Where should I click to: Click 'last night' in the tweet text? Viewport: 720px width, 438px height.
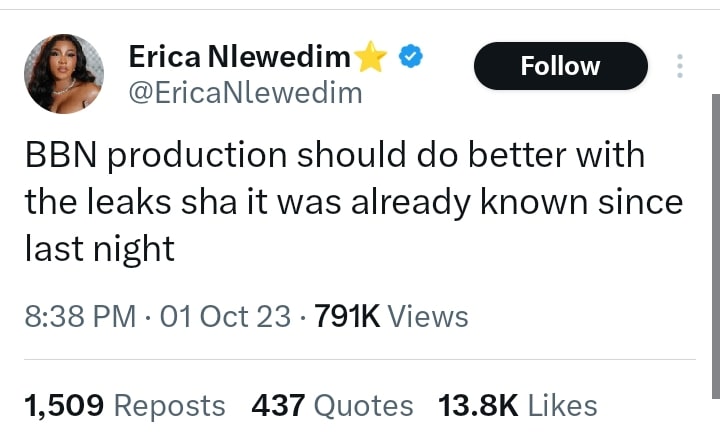(x=99, y=248)
